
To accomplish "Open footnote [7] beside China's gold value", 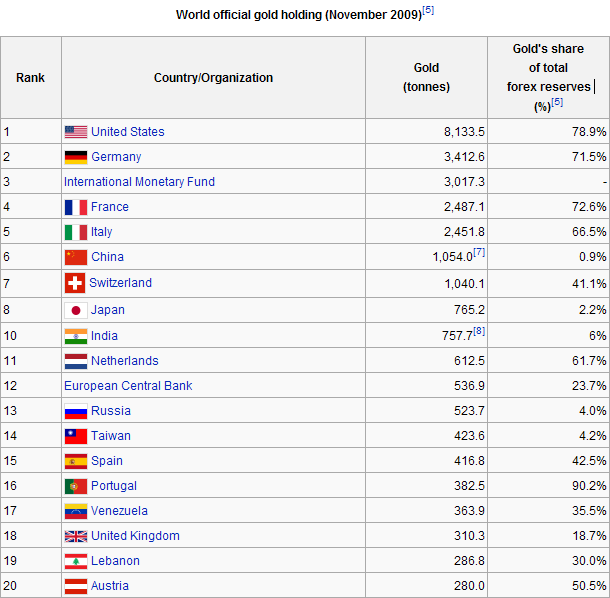I will 479,252.
